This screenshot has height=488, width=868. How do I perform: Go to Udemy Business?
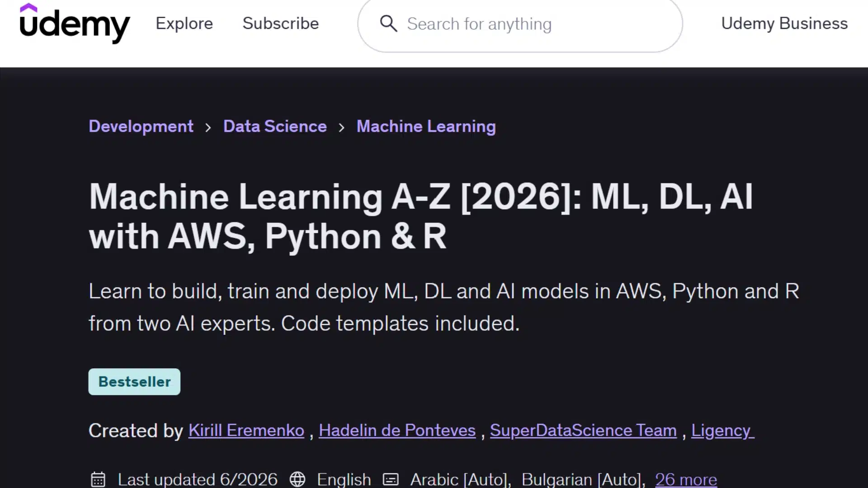pos(784,23)
